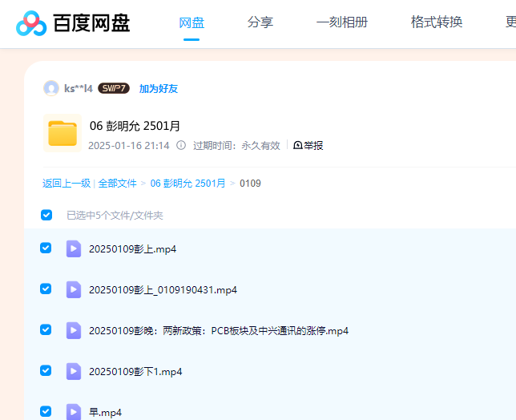Screen dimensions: 516x420
Task: Open file 20250109彭下1.mp4
Action: 135,372
